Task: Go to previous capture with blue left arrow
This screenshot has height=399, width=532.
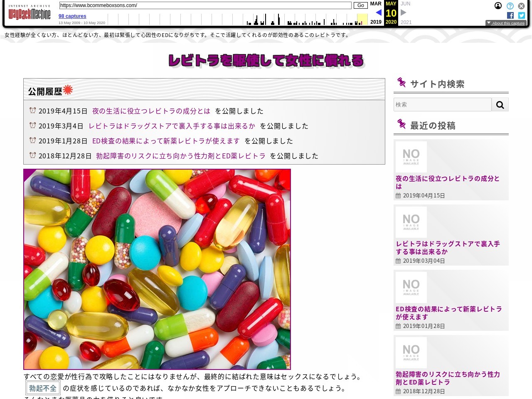Action: click(378, 12)
